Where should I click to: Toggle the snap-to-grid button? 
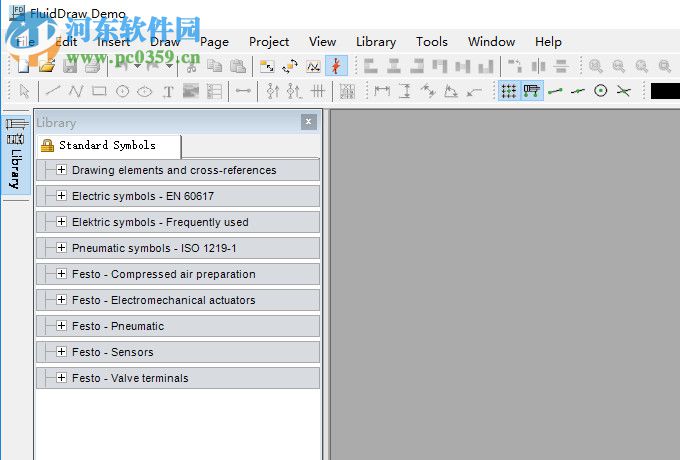509,91
